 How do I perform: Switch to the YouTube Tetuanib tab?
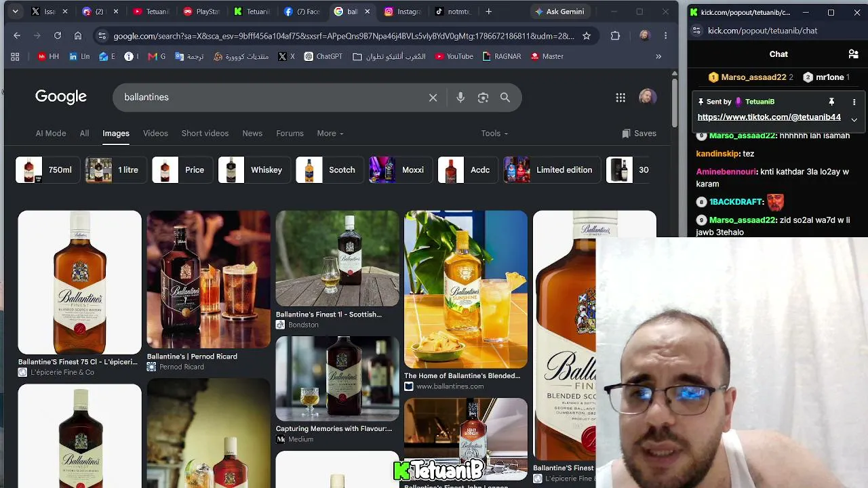[x=151, y=12]
